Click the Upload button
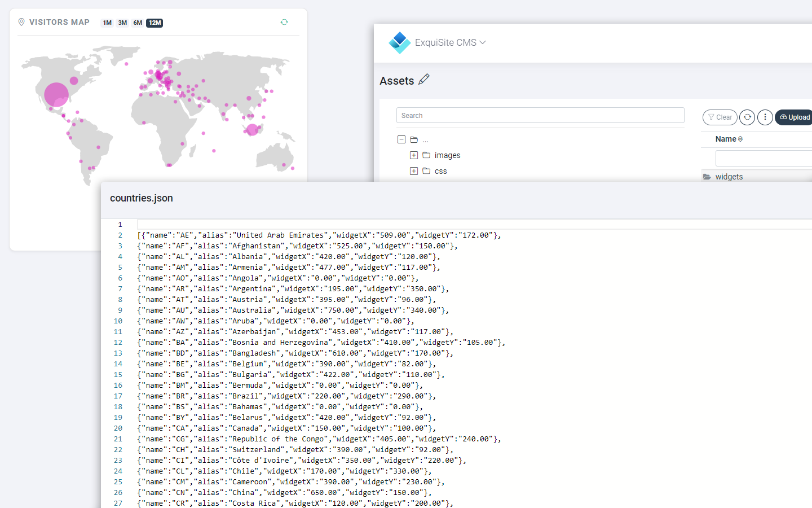Image resolution: width=812 pixels, height=508 pixels. [796, 117]
